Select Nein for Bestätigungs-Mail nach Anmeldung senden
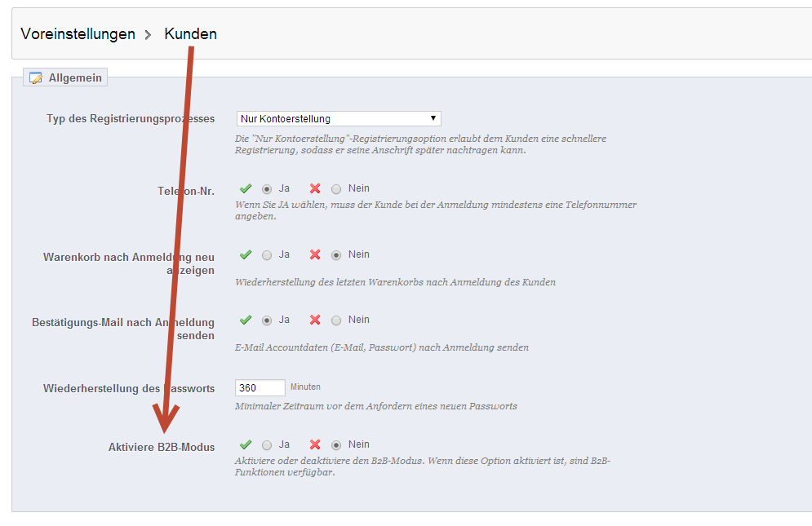Viewport: 812px width, 526px height. coord(336,320)
